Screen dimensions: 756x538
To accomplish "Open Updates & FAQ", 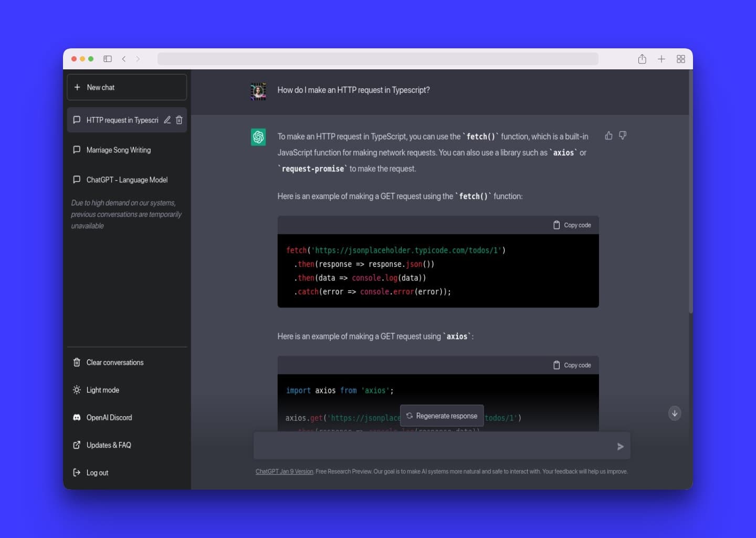I will 127,445.
